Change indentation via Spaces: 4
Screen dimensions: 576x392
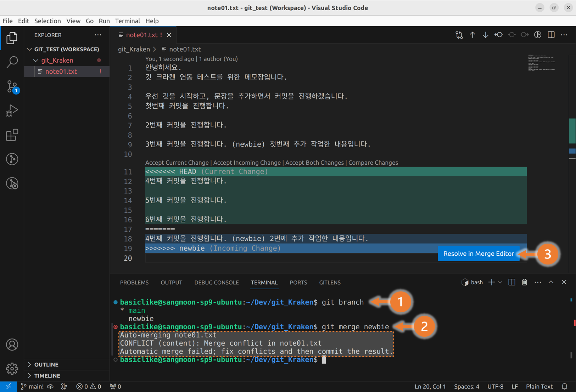[x=466, y=386]
